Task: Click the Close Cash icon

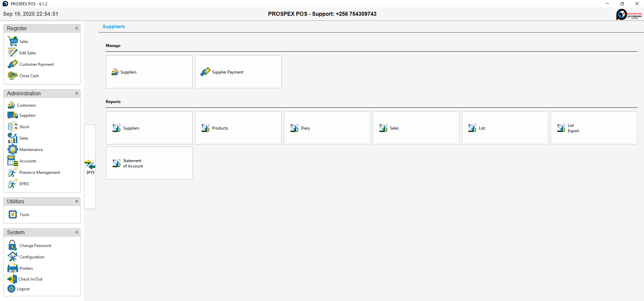Action: coord(13,76)
